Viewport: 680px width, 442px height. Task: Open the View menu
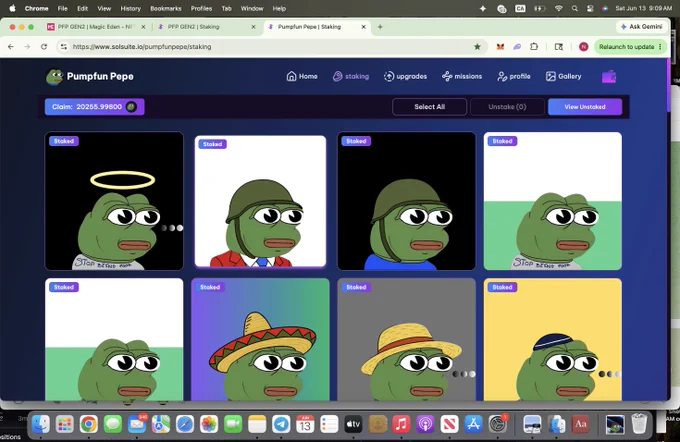(x=104, y=8)
